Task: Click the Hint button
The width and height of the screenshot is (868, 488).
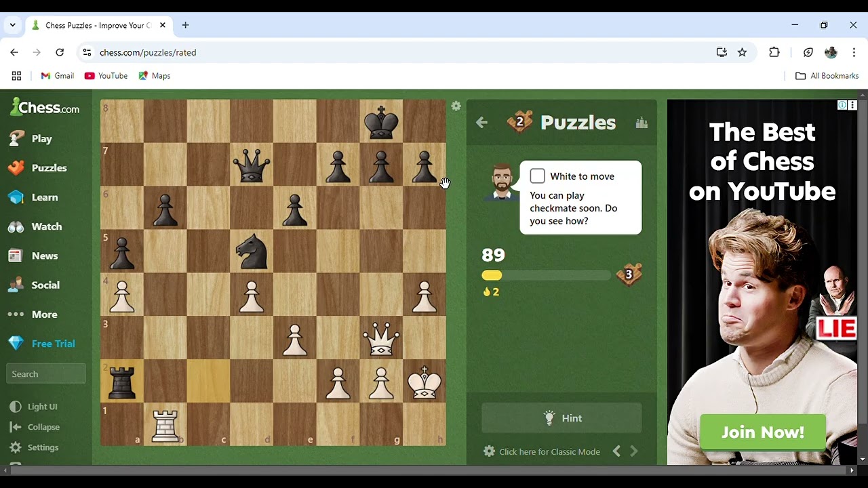Action: 561,418
